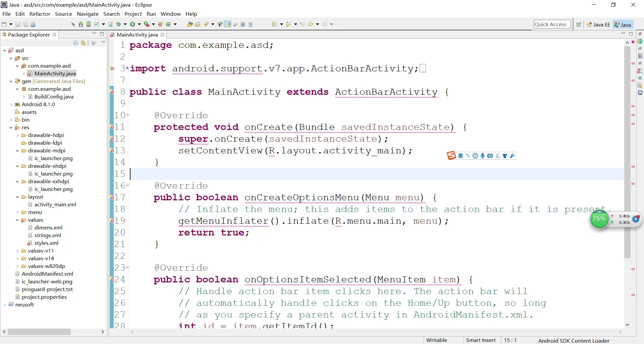This screenshot has width=644, height=344.
Task: Expand the drawable-hdpi folder
Action: click(17, 135)
